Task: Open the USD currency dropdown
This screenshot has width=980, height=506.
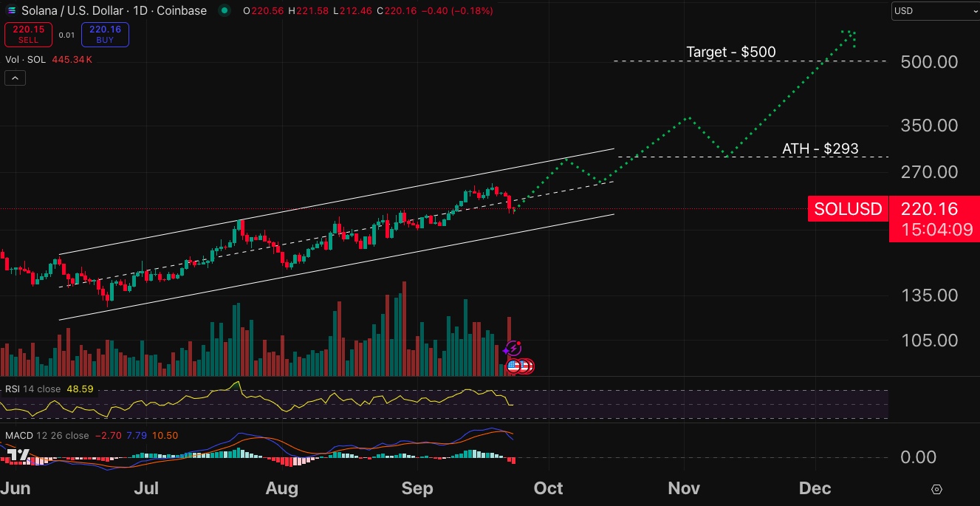Action: coord(933,11)
